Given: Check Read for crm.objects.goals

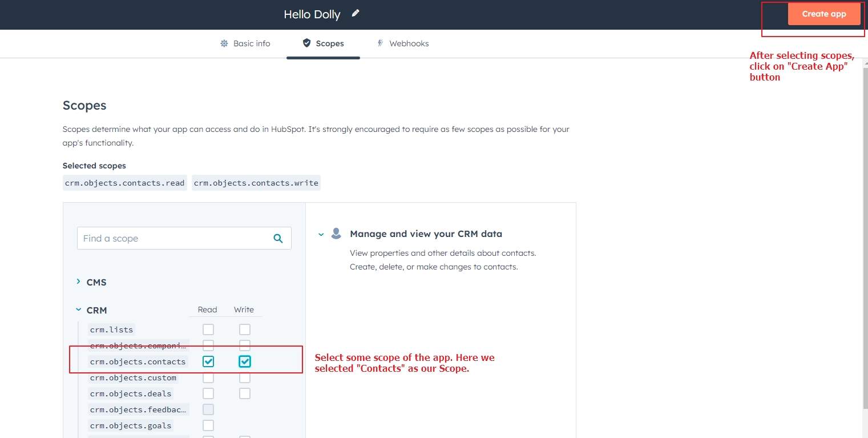Looking at the screenshot, I should (208, 425).
